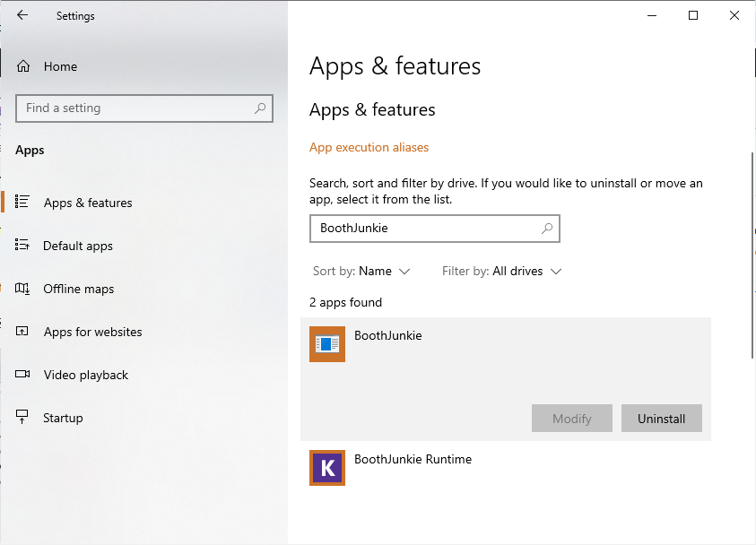The width and height of the screenshot is (756, 545).
Task: Close the Settings window
Action: click(734, 15)
